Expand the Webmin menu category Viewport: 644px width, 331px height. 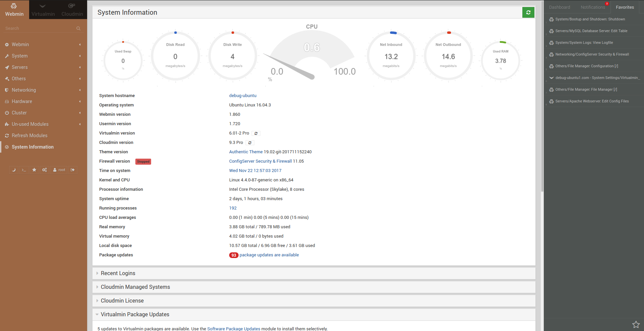(x=44, y=45)
